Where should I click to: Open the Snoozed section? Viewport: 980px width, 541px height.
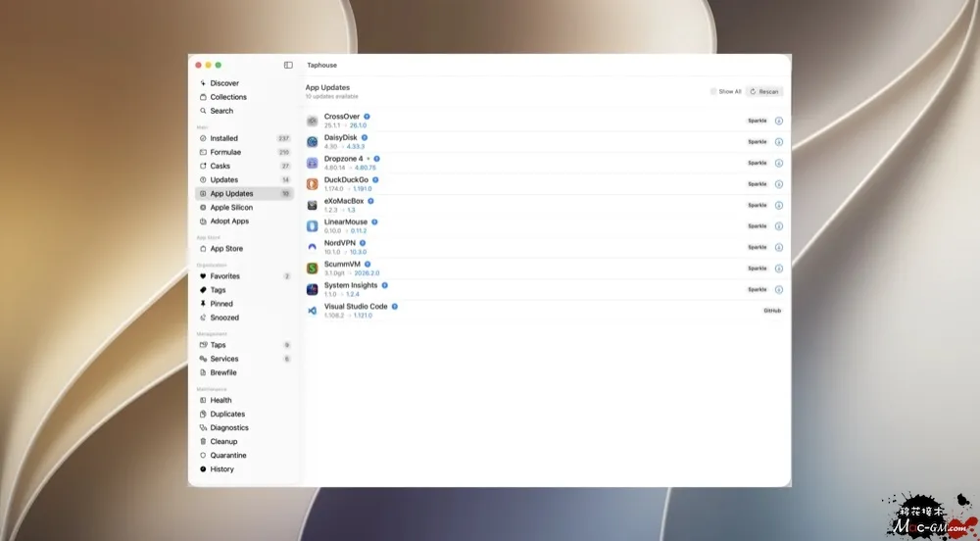(244, 318)
